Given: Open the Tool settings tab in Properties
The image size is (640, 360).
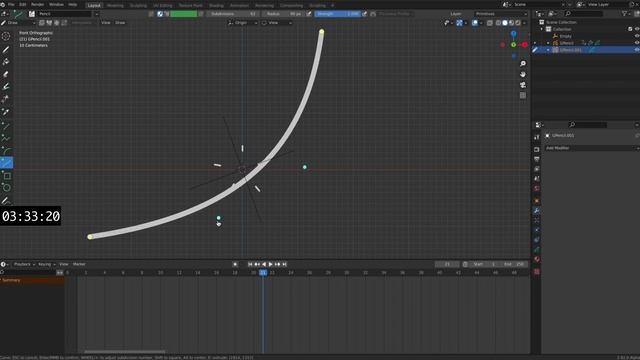Looking at the screenshot, I should [537, 138].
